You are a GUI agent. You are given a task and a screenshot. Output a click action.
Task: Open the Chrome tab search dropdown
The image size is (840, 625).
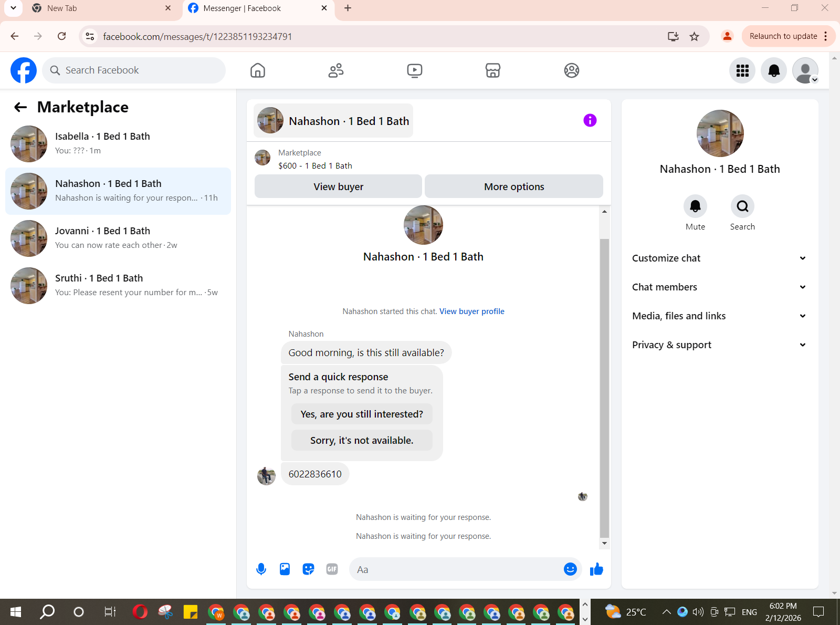[x=13, y=8]
